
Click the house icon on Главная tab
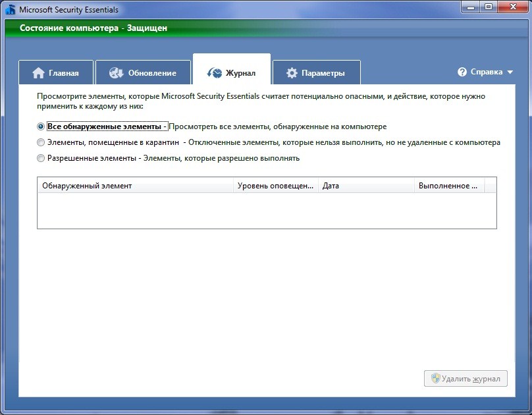(38, 73)
